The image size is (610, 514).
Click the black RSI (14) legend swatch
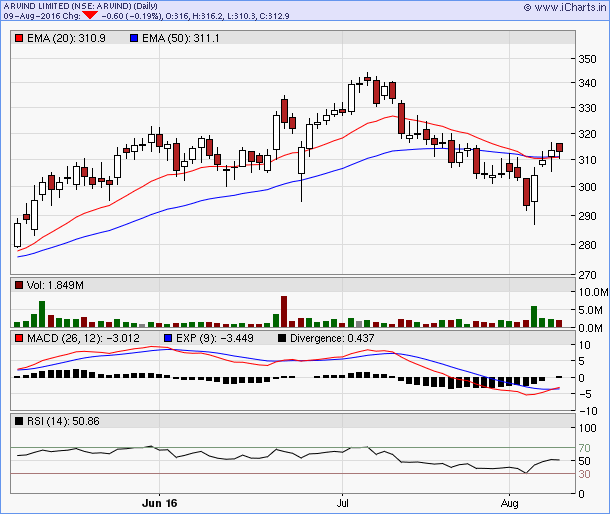coord(19,421)
